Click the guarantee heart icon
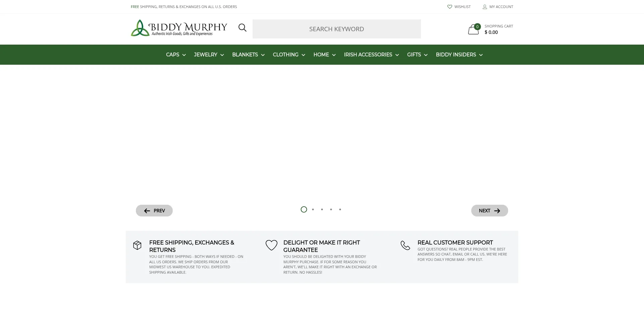 point(271,245)
